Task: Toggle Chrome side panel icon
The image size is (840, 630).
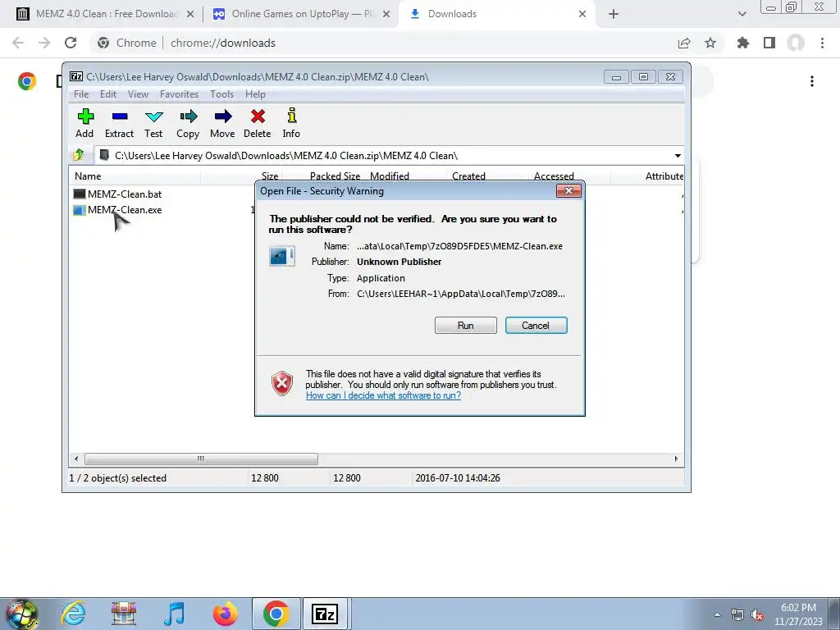Action: point(769,43)
